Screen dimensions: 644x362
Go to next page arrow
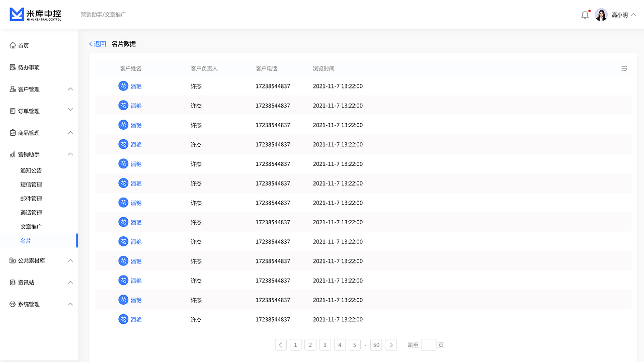coord(391,345)
